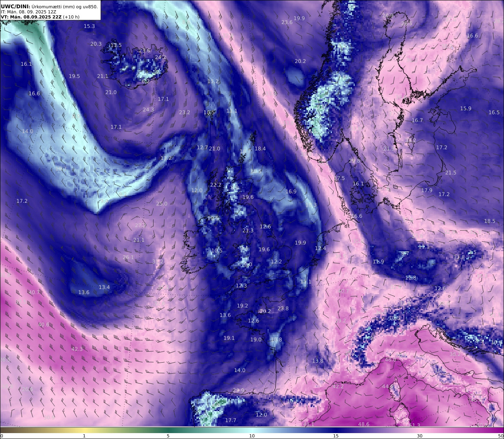
Task: Click the 26.1 value label
Action: [128, 257]
